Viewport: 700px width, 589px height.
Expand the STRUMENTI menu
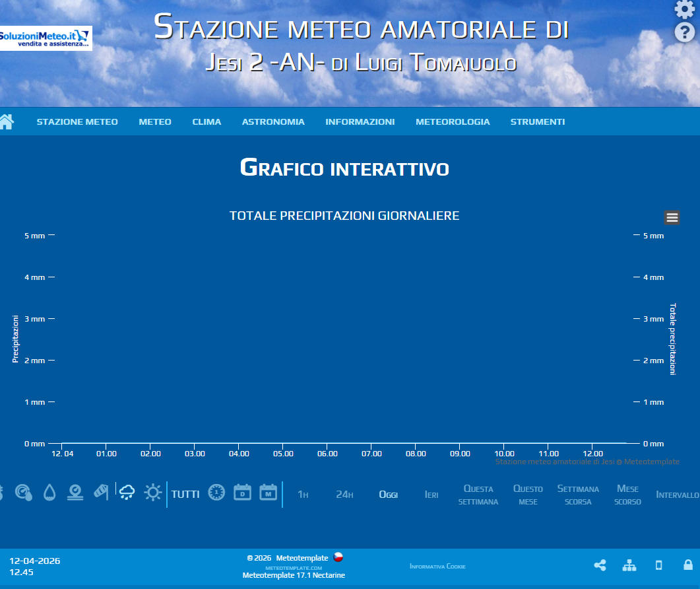coord(538,122)
